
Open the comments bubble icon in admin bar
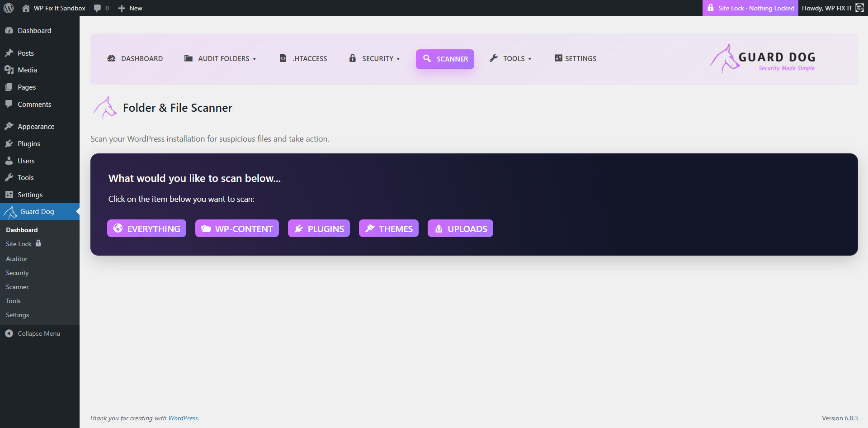coord(97,8)
